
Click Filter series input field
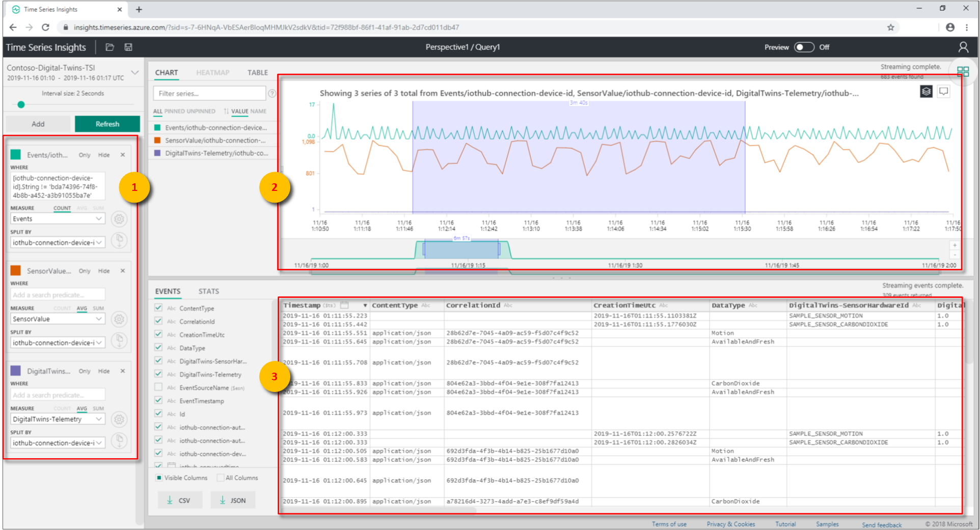tap(209, 94)
